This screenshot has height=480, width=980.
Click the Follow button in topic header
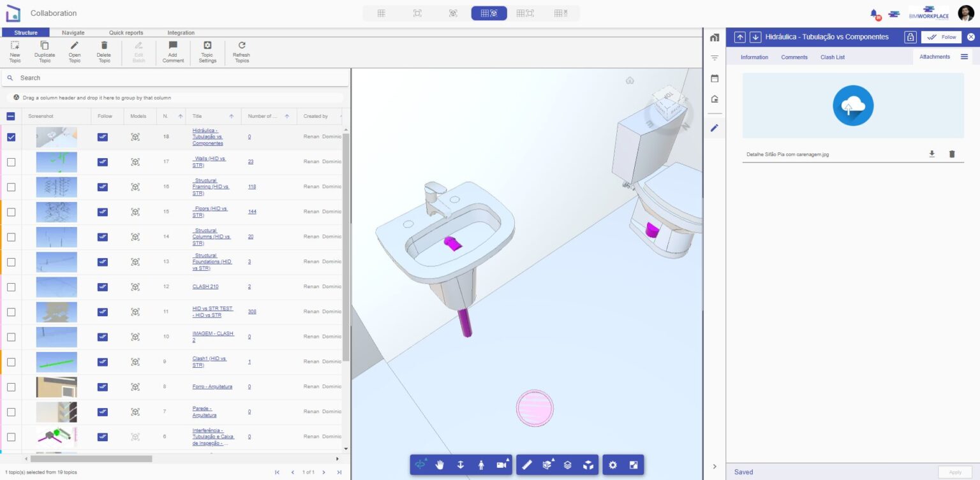(x=941, y=37)
